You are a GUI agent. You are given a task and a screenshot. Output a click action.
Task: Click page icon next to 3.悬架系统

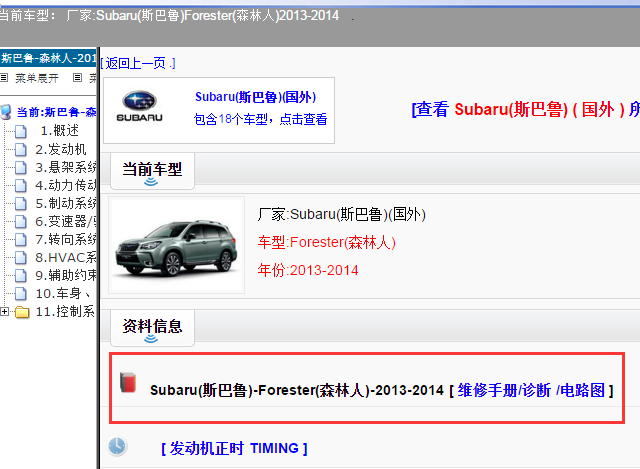[x=21, y=167]
